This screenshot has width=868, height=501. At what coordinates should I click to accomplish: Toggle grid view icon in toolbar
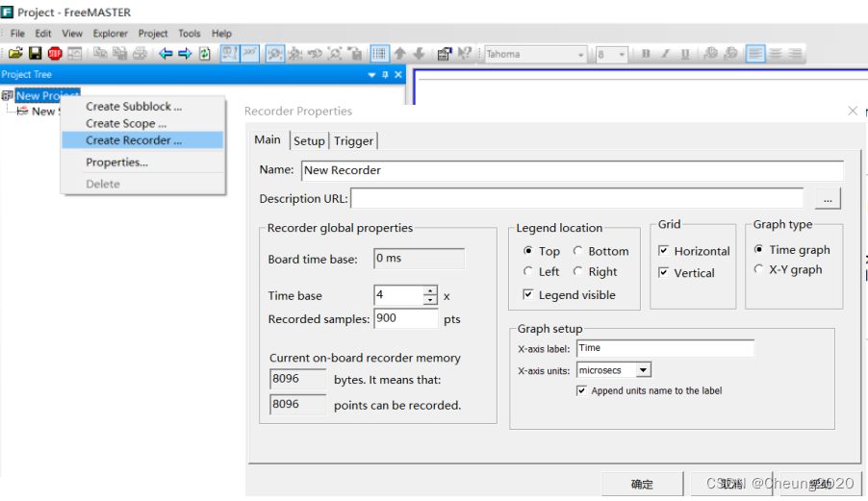[x=379, y=54]
